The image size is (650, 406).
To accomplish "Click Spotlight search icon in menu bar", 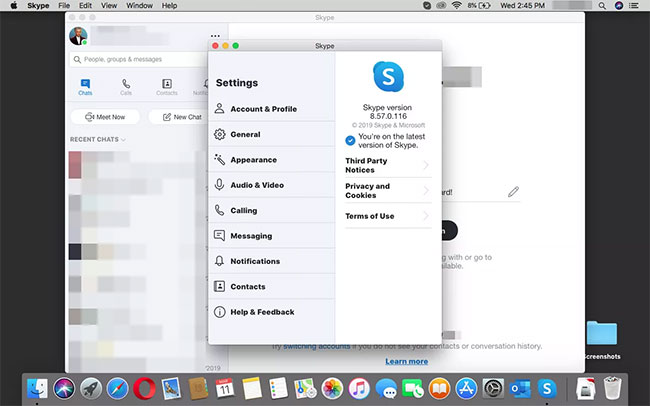I will click(x=602, y=6).
